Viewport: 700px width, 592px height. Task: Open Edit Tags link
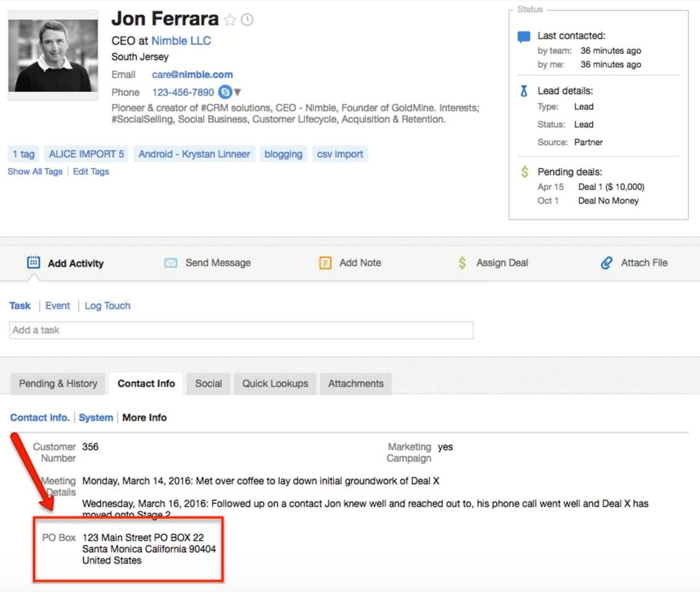91,171
